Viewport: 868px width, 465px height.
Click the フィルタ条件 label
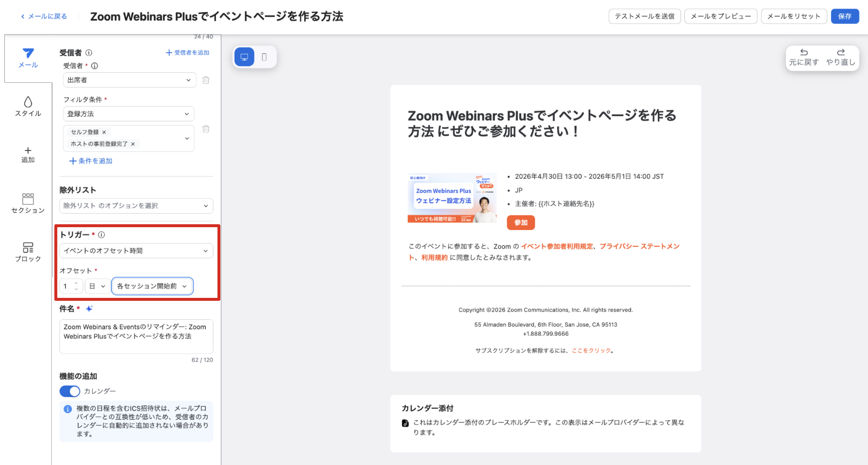pyautogui.click(x=83, y=99)
